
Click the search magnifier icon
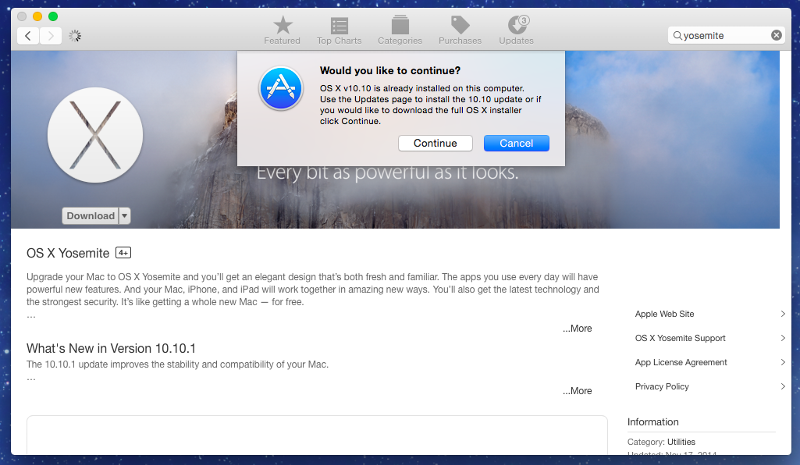point(677,35)
